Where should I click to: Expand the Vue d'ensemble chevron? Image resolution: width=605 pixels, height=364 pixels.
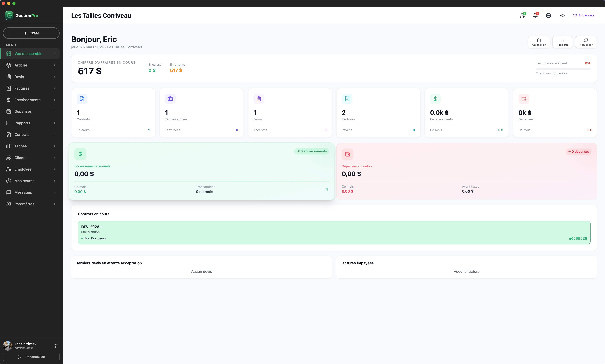click(x=54, y=54)
